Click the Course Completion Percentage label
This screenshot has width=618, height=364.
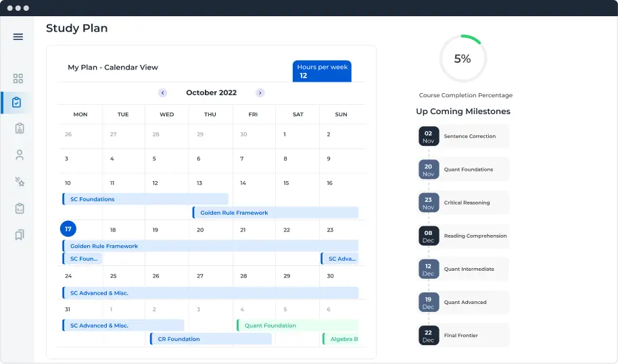(x=465, y=95)
